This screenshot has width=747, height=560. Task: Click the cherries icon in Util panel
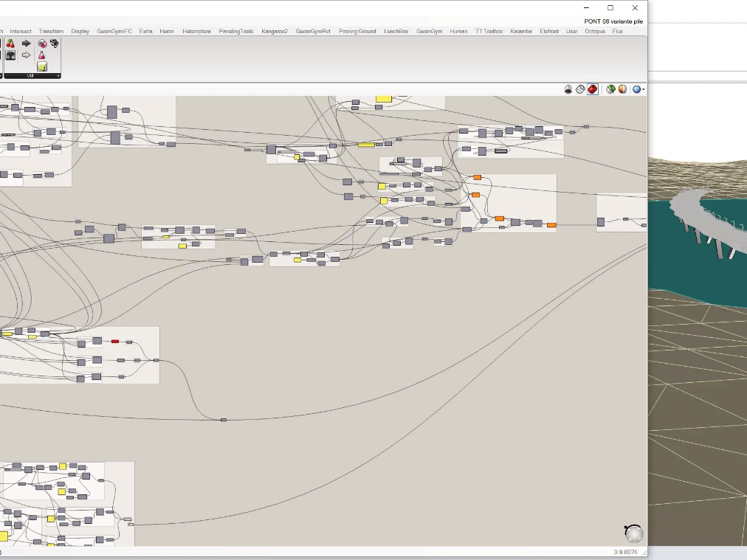(x=11, y=44)
